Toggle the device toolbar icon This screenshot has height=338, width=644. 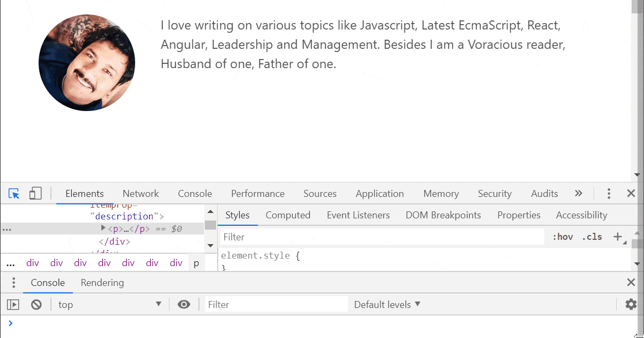35,194
